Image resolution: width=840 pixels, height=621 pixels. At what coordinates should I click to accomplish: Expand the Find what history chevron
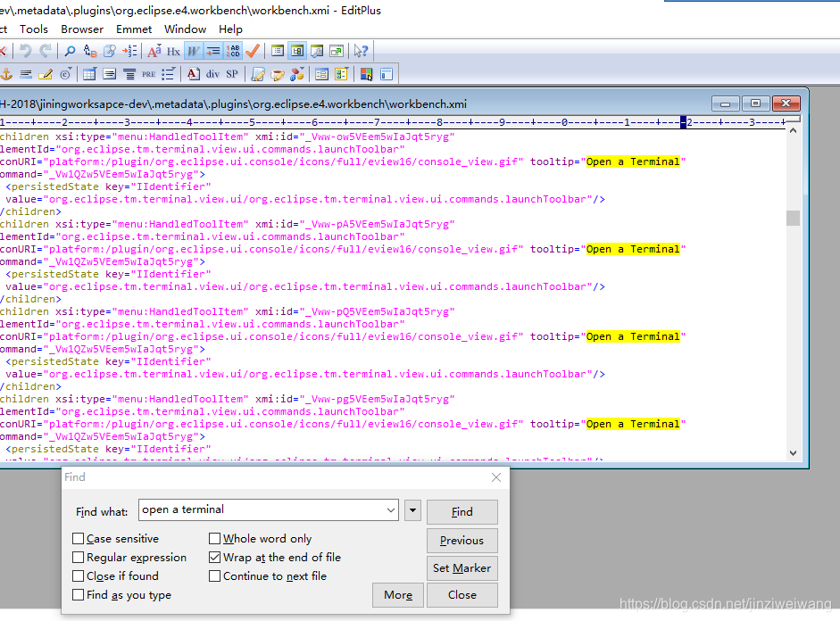pyautogui.click(x=391, y=510)
